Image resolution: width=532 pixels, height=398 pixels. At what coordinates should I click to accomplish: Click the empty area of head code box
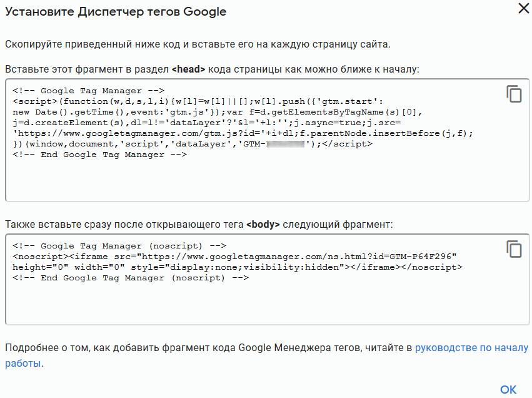[x=250, y=181]
